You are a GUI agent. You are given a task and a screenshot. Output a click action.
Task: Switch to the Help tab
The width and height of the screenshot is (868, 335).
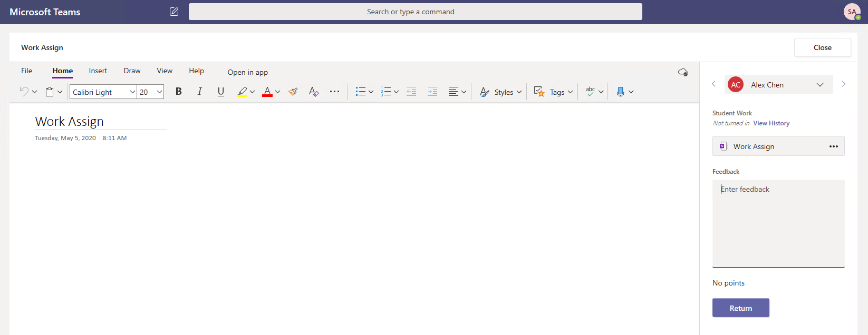[197, 71]
